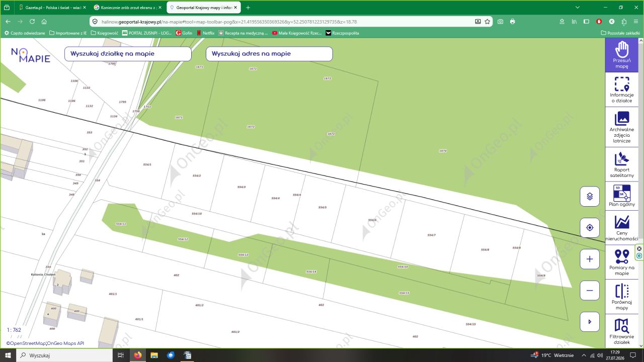Open Archiwalne zdjęcia lotnicze panel
Viewport: 644px width, 362px height.
click(x=621, y=127)
